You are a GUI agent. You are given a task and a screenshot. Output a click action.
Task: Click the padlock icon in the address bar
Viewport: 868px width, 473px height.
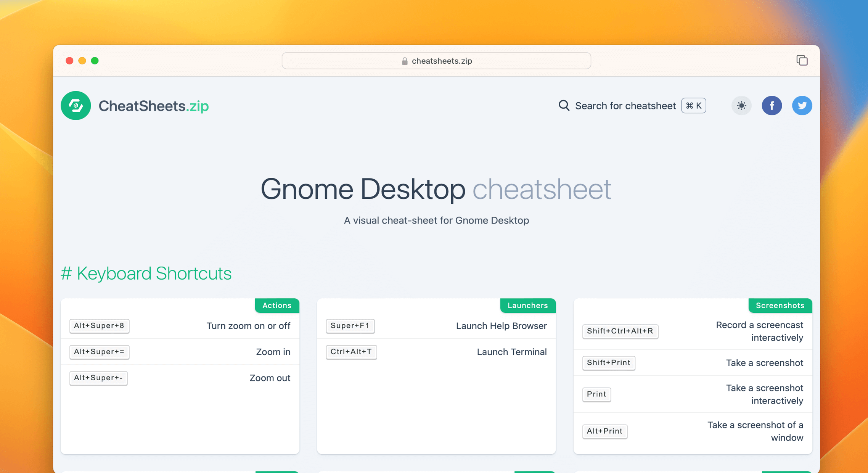pos(405,61)
